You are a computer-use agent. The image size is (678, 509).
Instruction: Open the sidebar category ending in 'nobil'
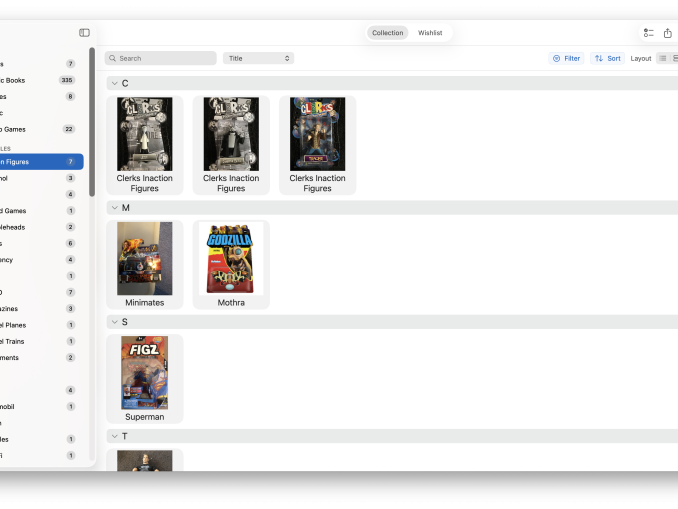38,407
